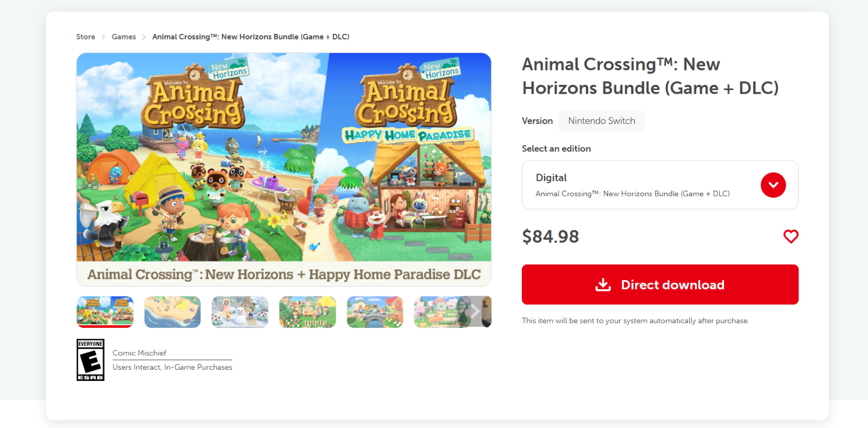Go to Store breadcrumb
The height and width of the screenshot is (428, 868).
(86, 37)
